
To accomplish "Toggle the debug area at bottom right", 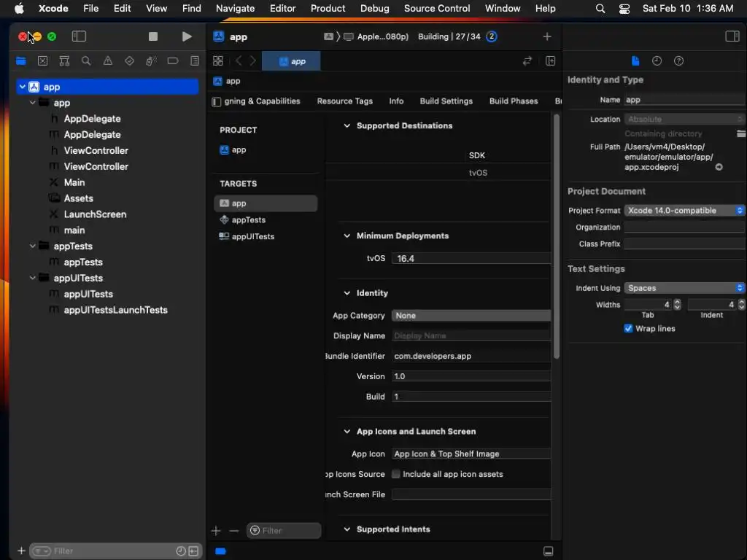I will tap(549, 551).
